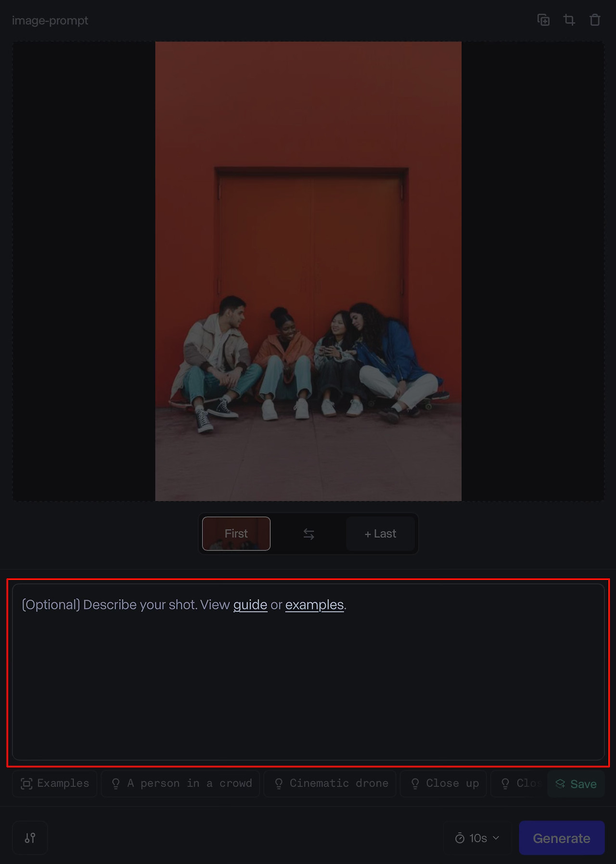Click lightbulb icon on Cinematic drone
The image size is (616, 864).
279,784
